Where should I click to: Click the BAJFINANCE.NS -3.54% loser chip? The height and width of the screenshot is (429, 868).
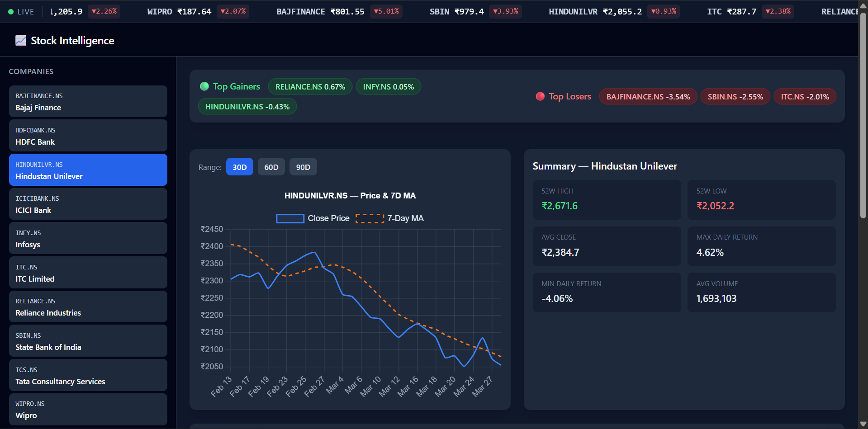(648, 97)
